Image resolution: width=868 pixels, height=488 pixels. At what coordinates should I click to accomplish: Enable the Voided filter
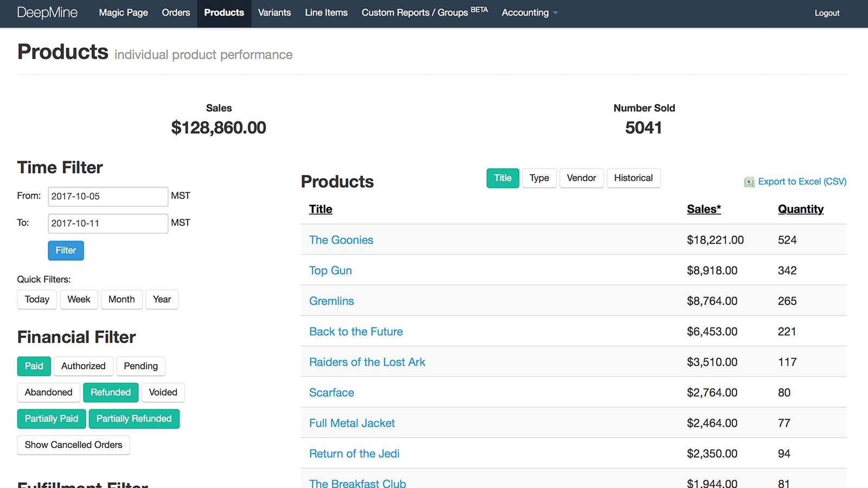[163, 392]
